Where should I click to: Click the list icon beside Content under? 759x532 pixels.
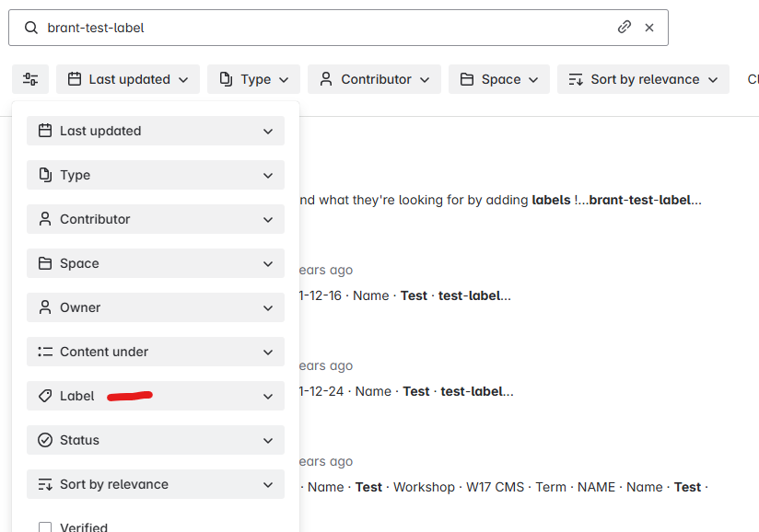(x=43, y=352)
